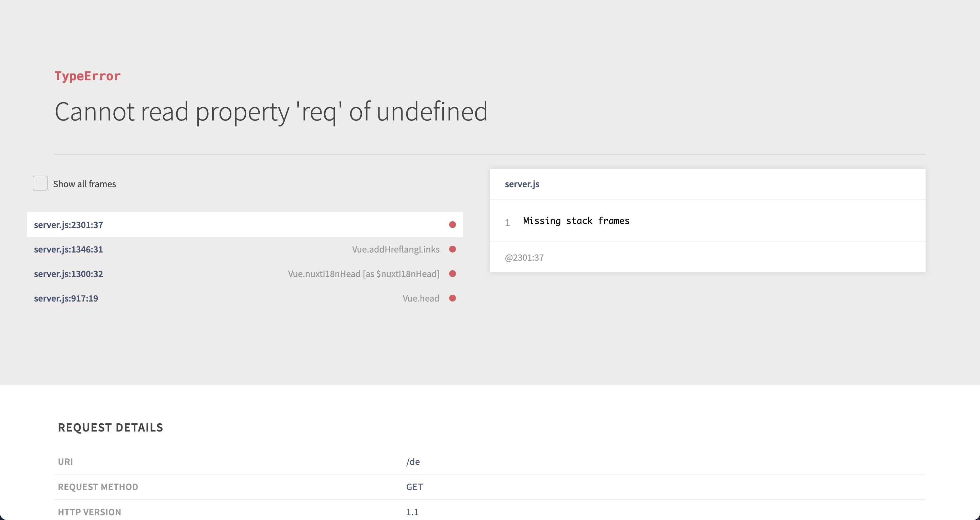
Task: Click the Show all frames label
Action: pyautogui.click(x=84, y=184)
